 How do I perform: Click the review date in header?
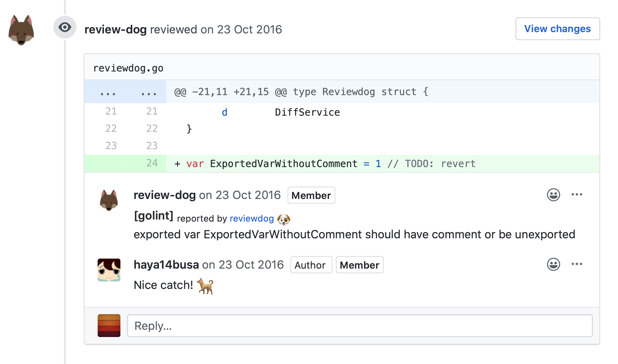pyautogui.click(x=250, y=29)
